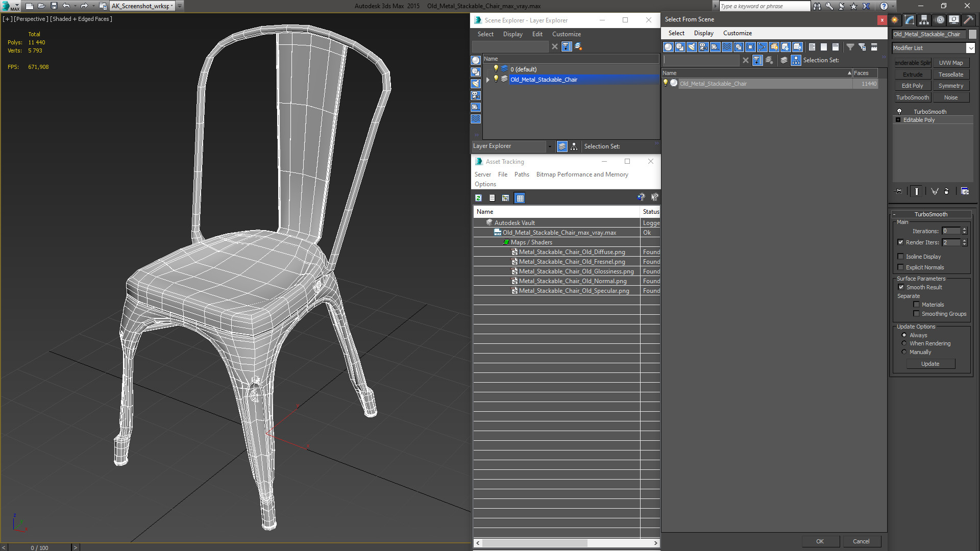Click the OK button
Viewport: 980px width, 551px height.
(820, 541)
